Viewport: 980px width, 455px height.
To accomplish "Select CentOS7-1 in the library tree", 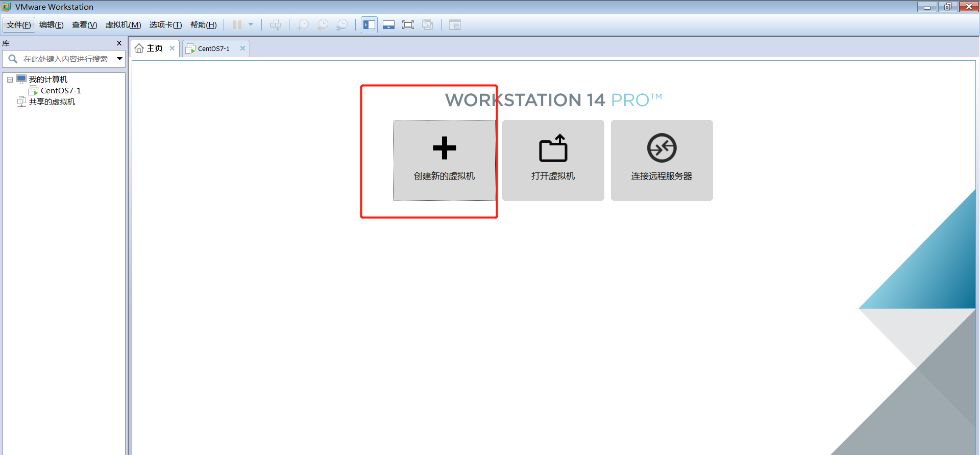I will [x=61, y=90].
